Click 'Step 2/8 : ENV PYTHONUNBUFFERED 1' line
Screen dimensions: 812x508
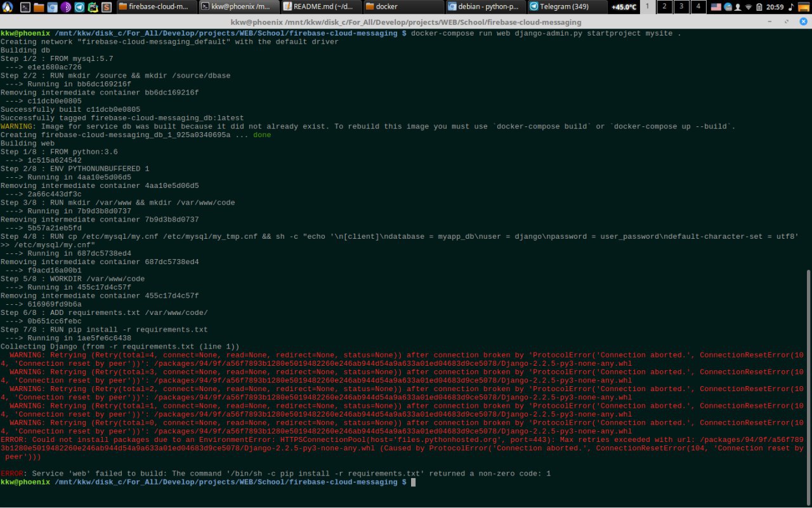(x=75, y=169)
